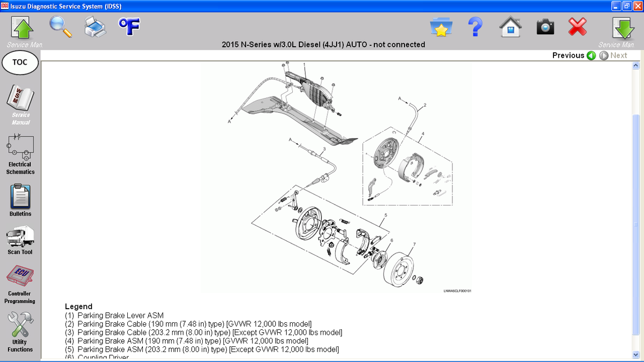
Task: Restore down the IDSS window
Action: 627,6
